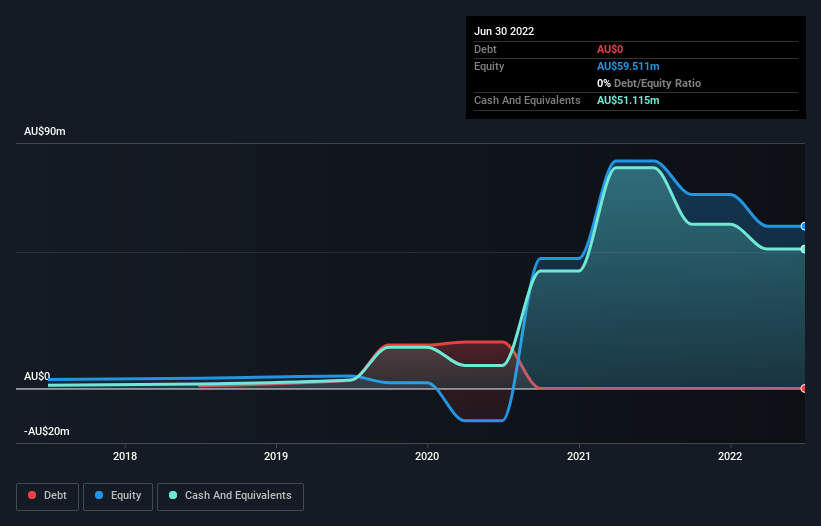The image size is (821, 526).
Task: Click the 2018 x-axis label
Action: [125, 456]
